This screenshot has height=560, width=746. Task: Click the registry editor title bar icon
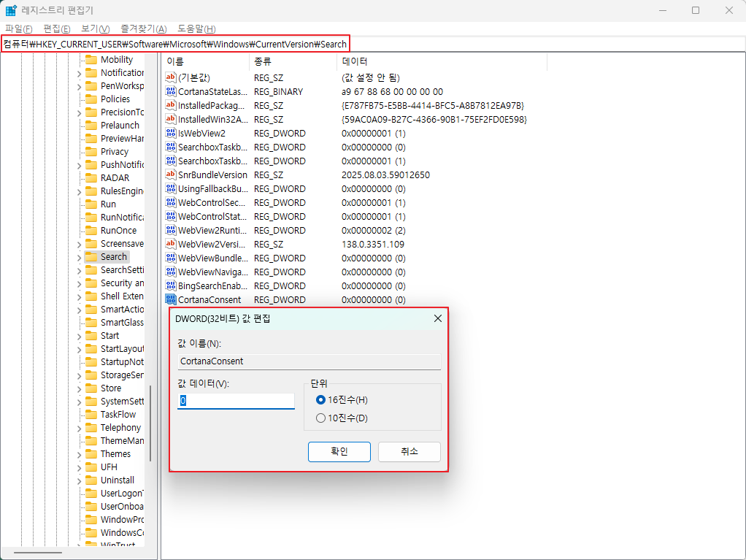point(11,10)
